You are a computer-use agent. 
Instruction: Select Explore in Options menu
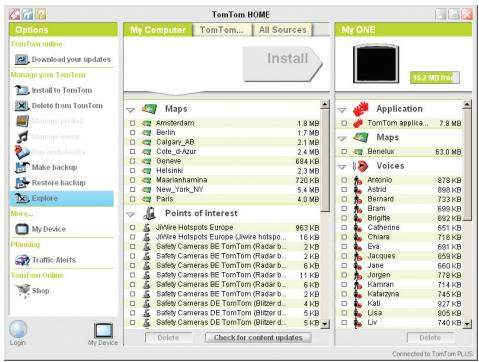62,198
